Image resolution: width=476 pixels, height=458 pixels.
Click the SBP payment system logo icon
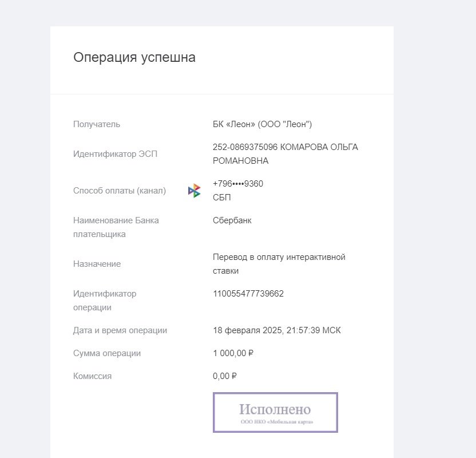[x=195, y=191]
